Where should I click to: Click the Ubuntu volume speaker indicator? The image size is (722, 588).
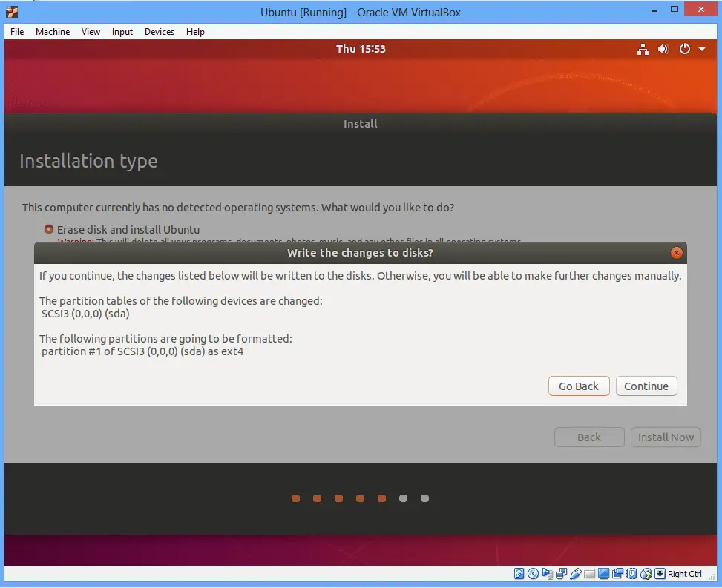coord(663,49)
